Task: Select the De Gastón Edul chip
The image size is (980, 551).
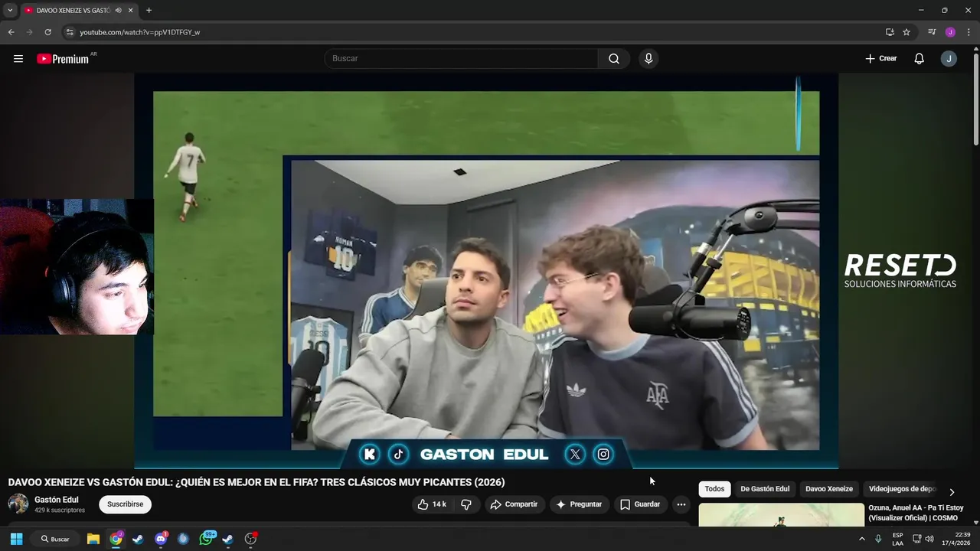Action: pos(765,489)
